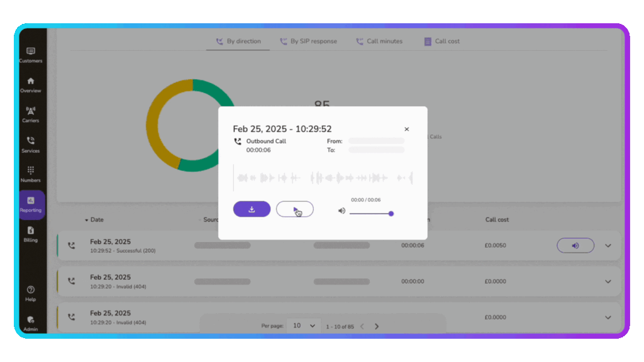Image resolution: width=644 pixels, height=362 pixels.
Task: Open the Per page dropdown
Action: click(x=303, y=326)
